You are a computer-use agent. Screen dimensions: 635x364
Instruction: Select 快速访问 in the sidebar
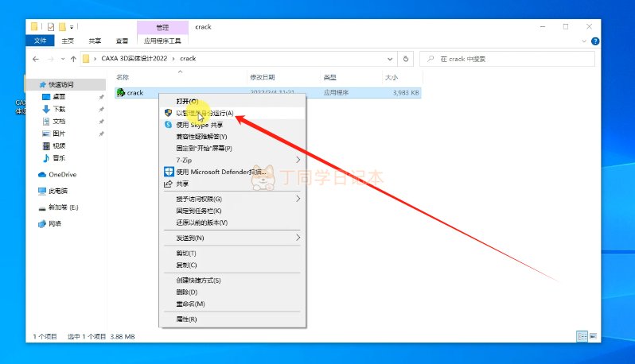(x=61, y=84)
